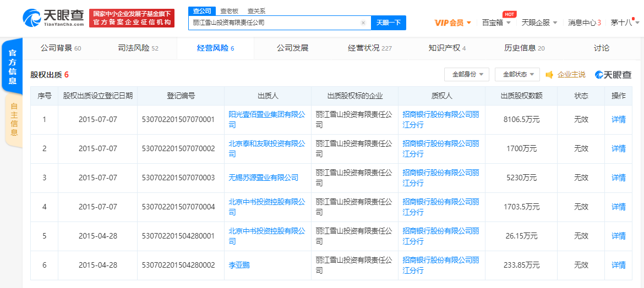Viewport: 644px width, 288px height.
Task: Expand the 全部状态 filter dropdown
Action: (x=517, y=75)
